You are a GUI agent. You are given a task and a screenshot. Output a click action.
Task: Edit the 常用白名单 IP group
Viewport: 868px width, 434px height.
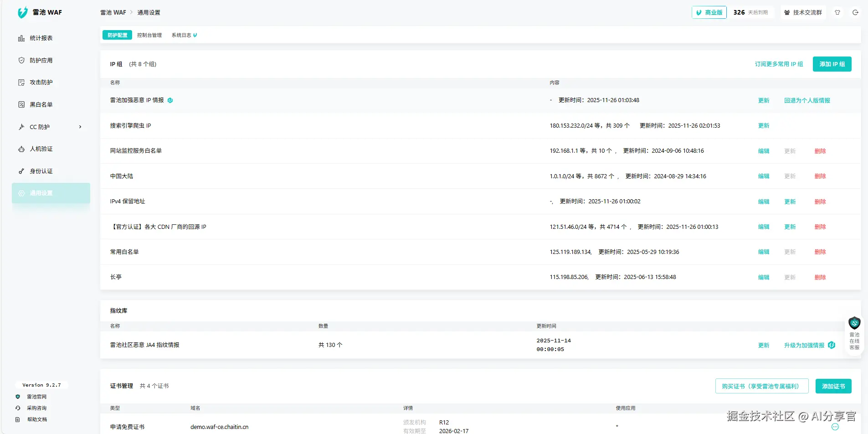tap(764, 252)
